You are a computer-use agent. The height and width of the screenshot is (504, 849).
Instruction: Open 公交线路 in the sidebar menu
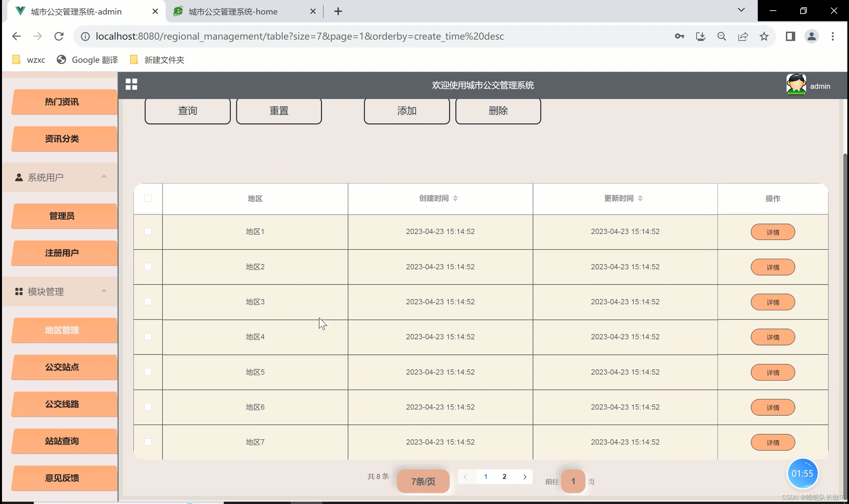pos(62,404)
